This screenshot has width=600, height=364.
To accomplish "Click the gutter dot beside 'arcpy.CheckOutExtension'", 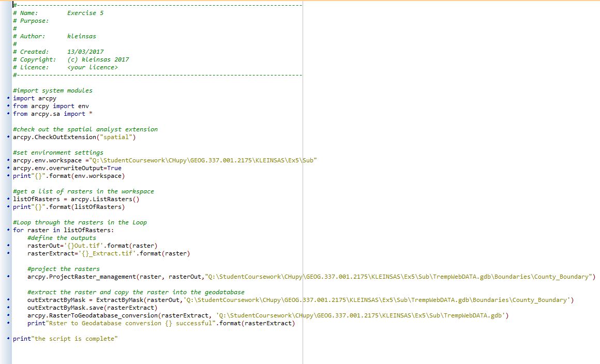I will 8,137.
